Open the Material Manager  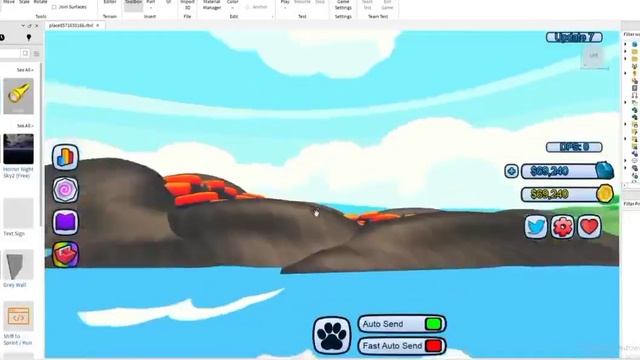211,5
